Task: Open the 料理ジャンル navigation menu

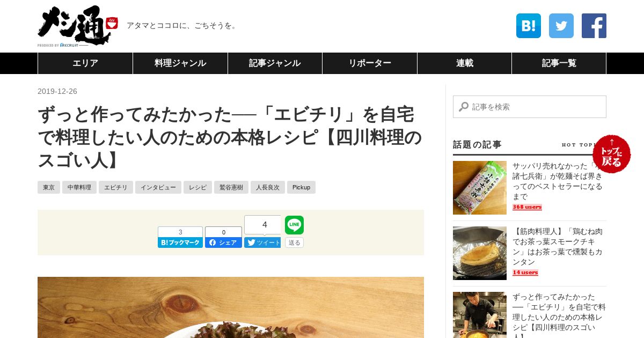Action: 180,63
